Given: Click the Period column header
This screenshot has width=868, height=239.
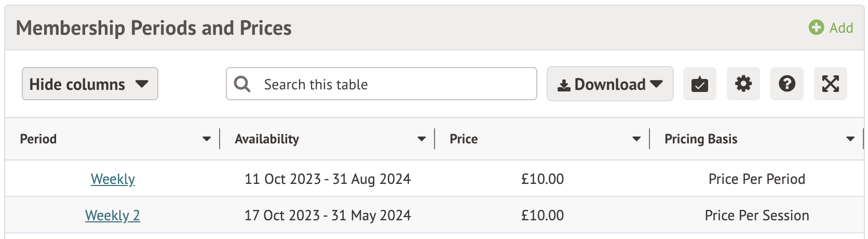Looking at the screenshot, I should coord(38,139).
